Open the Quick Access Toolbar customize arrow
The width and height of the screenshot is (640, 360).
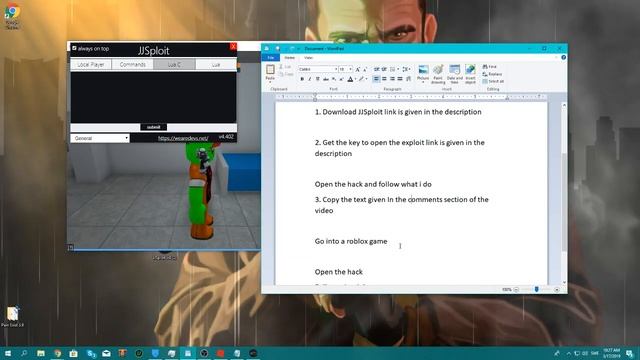(298, 49)
